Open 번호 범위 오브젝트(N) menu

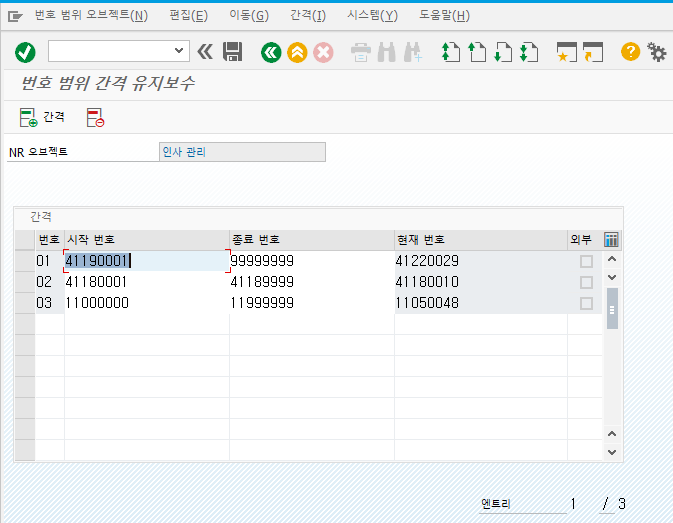[x=91, y=16]
